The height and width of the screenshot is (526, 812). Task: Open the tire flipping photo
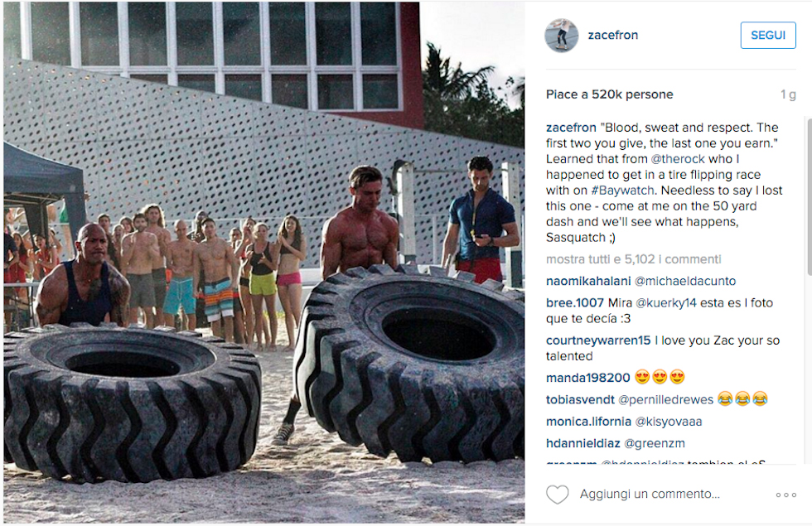click(x=264, y=262)
